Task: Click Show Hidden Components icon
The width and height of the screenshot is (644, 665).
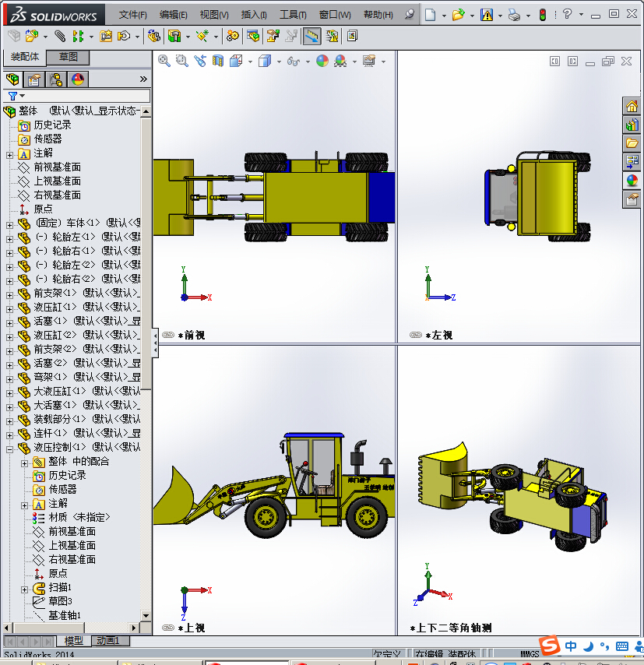Action: (x=154, y=36)
